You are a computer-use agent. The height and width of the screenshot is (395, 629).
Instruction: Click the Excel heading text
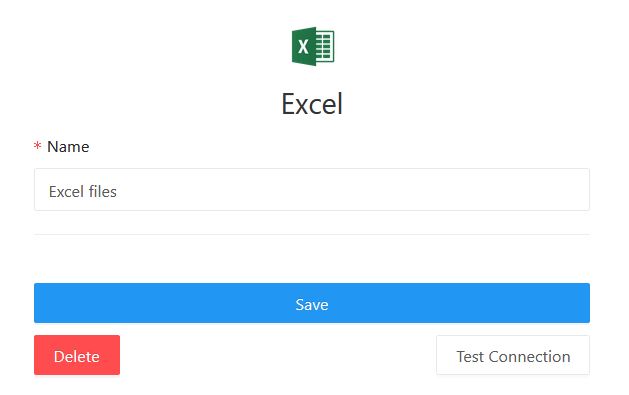point(312,104)
